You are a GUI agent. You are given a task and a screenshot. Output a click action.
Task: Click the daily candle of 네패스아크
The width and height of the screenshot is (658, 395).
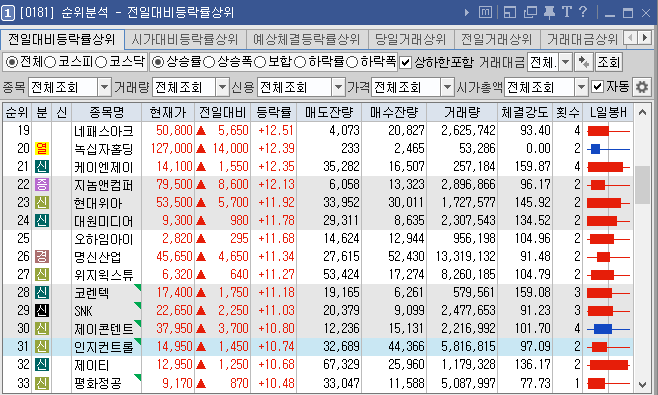(x=608, y=131)
